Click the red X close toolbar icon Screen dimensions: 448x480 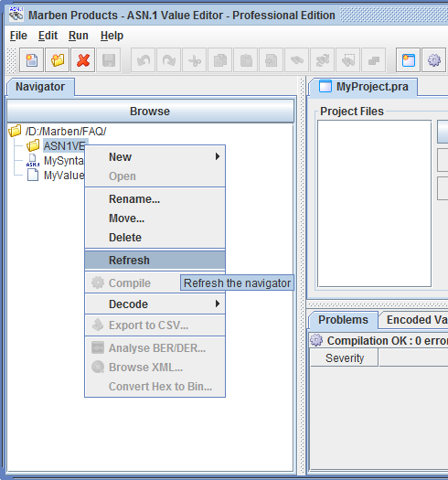click(83, 60)
